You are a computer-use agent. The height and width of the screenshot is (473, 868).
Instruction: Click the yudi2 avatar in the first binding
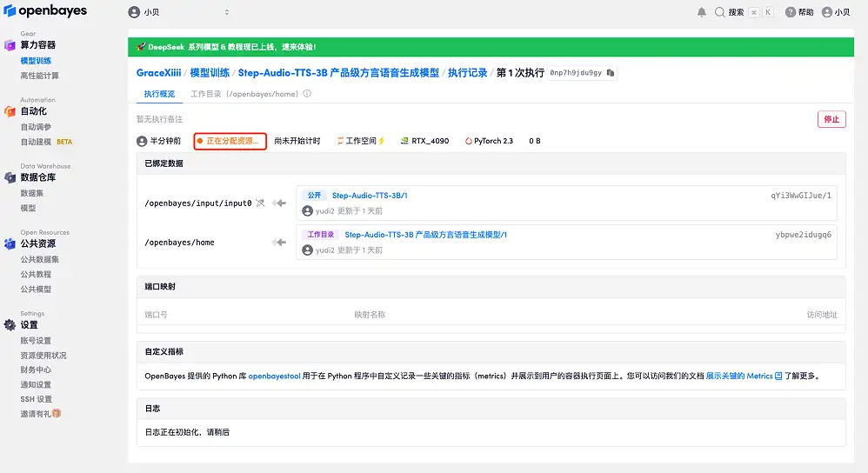[x=307, y=210]
